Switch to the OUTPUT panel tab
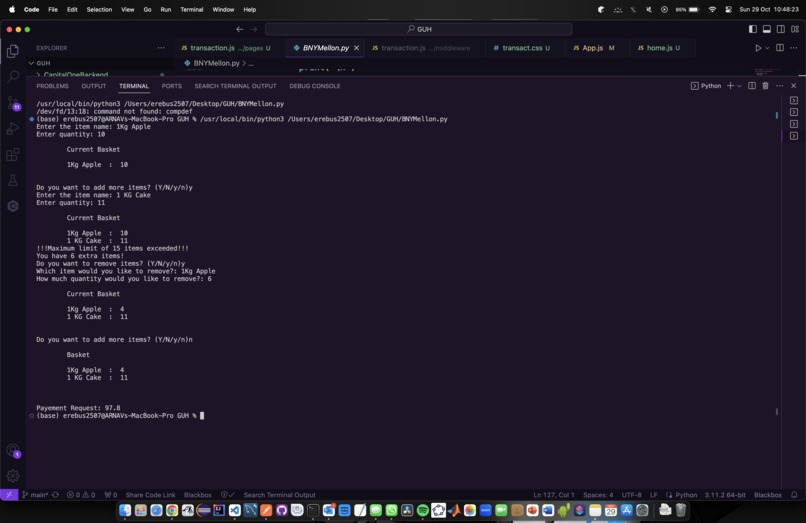The width and height of the screenshot is (806, 523). pos(94,86)
